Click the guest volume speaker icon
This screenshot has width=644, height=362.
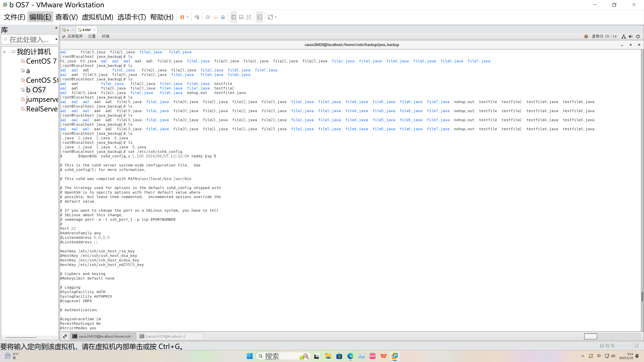pos(631,36)
